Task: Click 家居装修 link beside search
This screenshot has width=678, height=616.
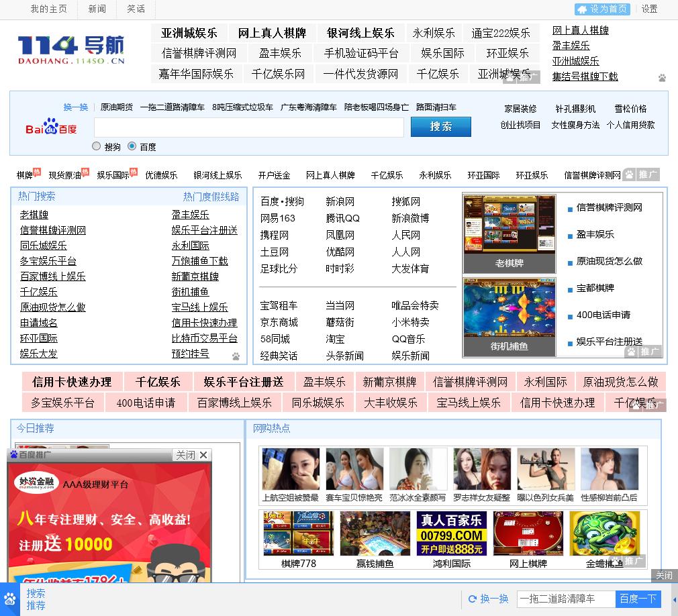Action: click(x=520, y=109)
